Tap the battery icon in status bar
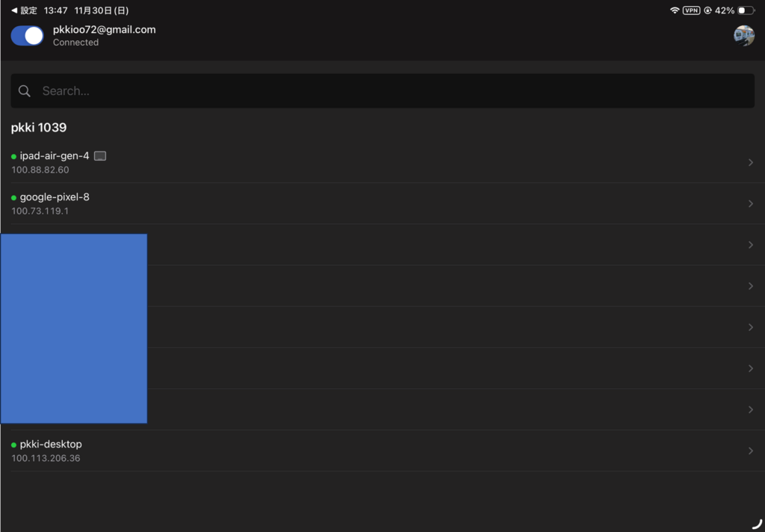765x532 pixels. click(746, 10)
